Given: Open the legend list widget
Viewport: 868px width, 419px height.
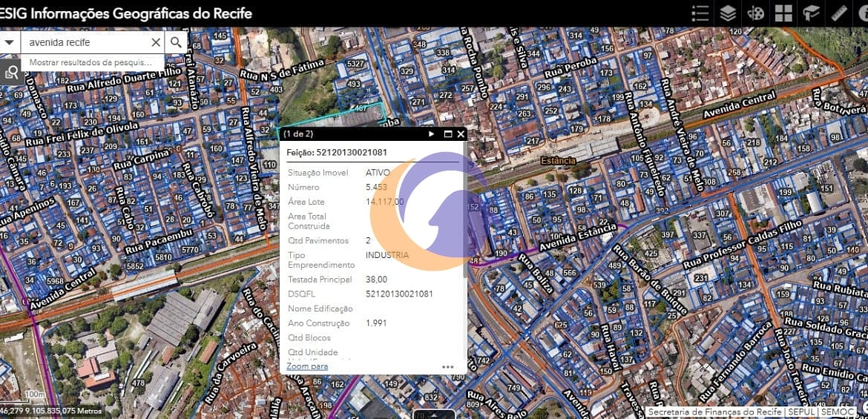Looking at the screenshot, I should click(700, 13).
